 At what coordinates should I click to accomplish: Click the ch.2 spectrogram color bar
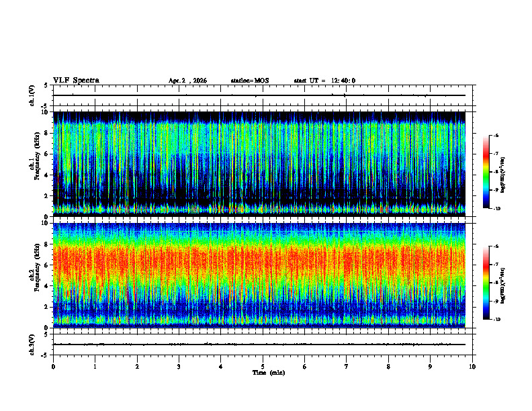(486, 283)
